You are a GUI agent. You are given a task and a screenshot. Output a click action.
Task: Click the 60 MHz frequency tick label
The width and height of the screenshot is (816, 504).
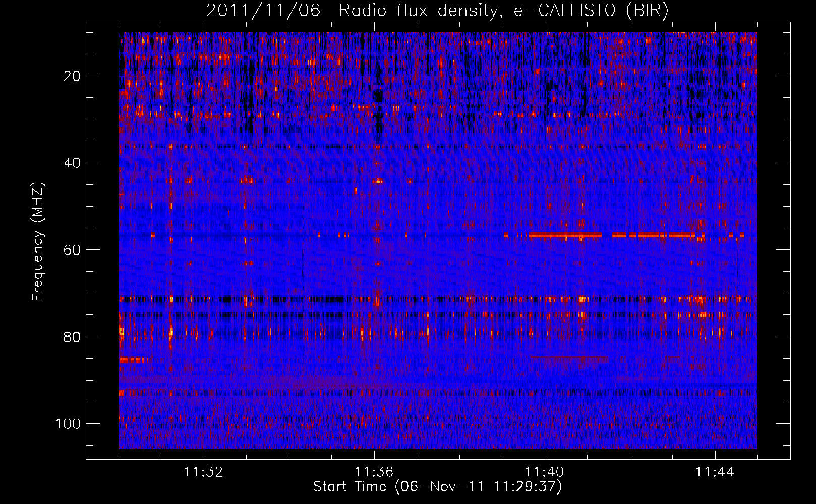point(73,250)
